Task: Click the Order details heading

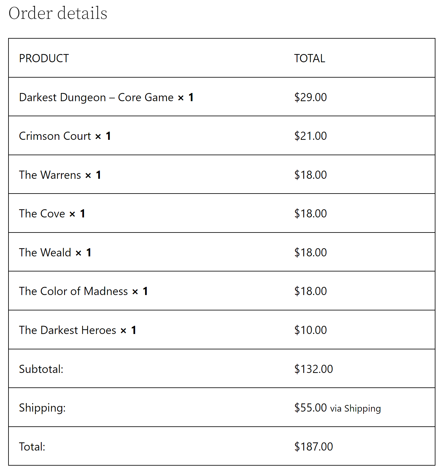Action: 58,13
